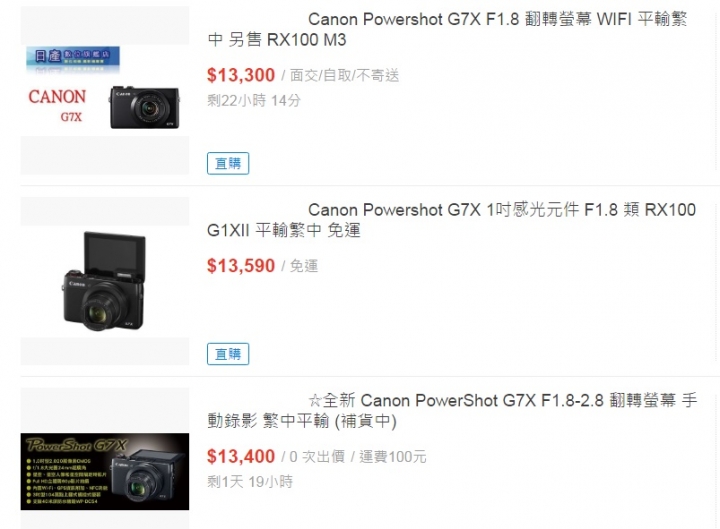720x529 pixels.
Task: Click the $13,400 price
Action: click(241, 456)
